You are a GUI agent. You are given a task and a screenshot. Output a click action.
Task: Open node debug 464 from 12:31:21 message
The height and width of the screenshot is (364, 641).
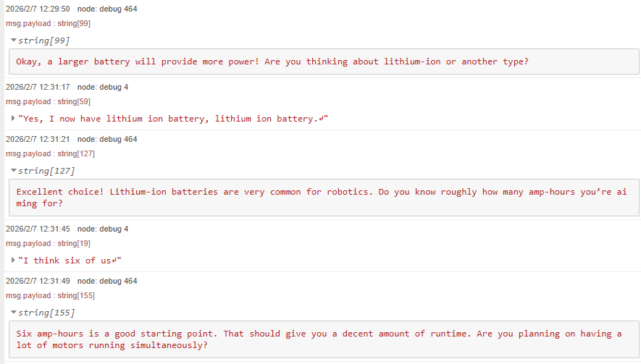click(x=107, y=139)
